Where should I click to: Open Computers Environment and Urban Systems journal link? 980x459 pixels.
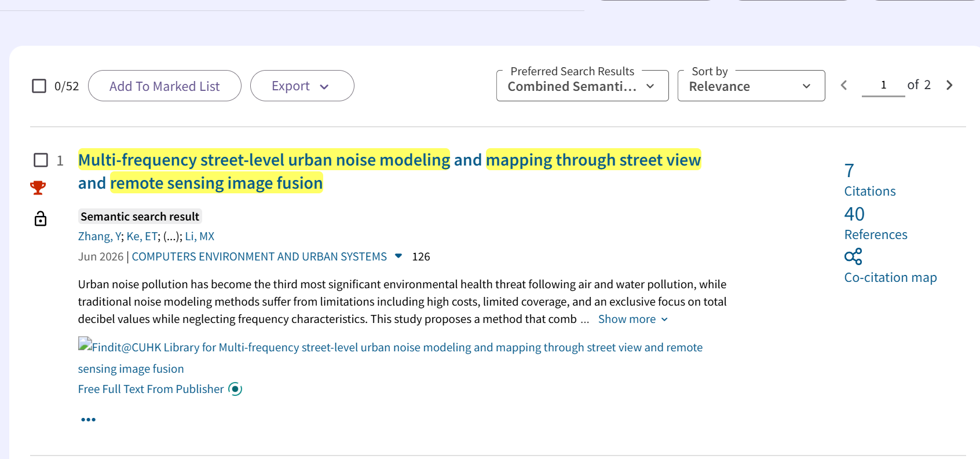click(259, 256)
